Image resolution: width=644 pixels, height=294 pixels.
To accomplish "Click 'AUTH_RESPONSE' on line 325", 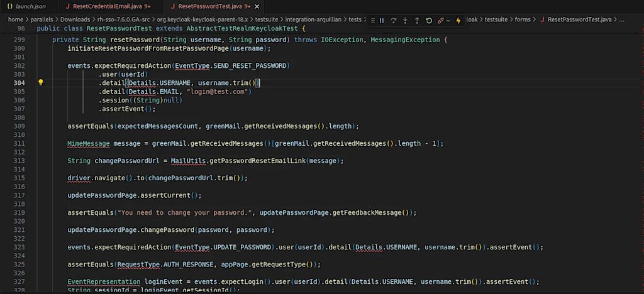I will [189, 264].
